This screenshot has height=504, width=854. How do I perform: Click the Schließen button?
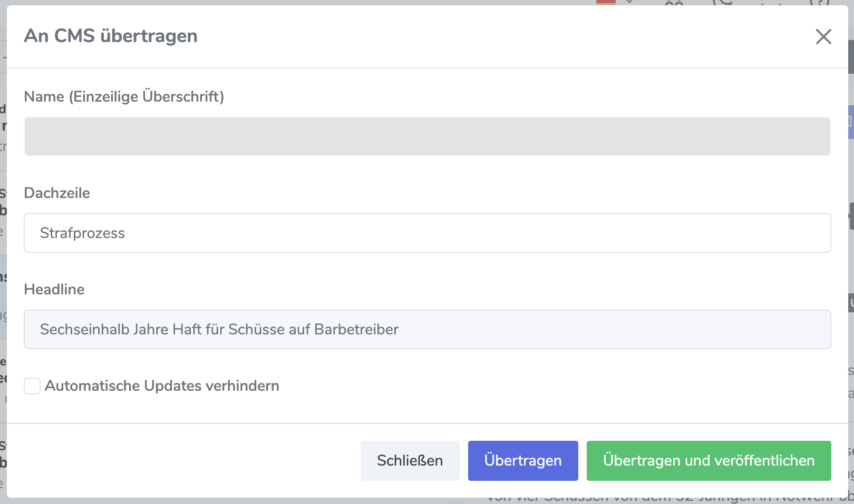pyautogui.click(x=410, y=461)
